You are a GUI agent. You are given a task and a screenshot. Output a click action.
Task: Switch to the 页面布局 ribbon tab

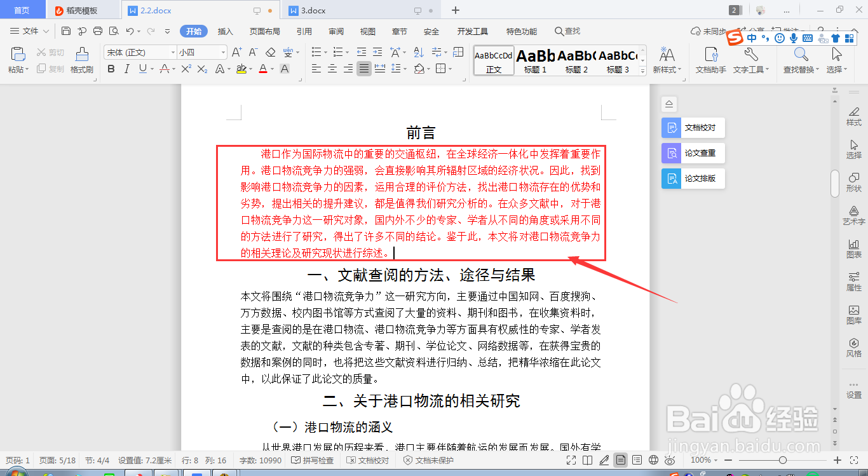265,31
